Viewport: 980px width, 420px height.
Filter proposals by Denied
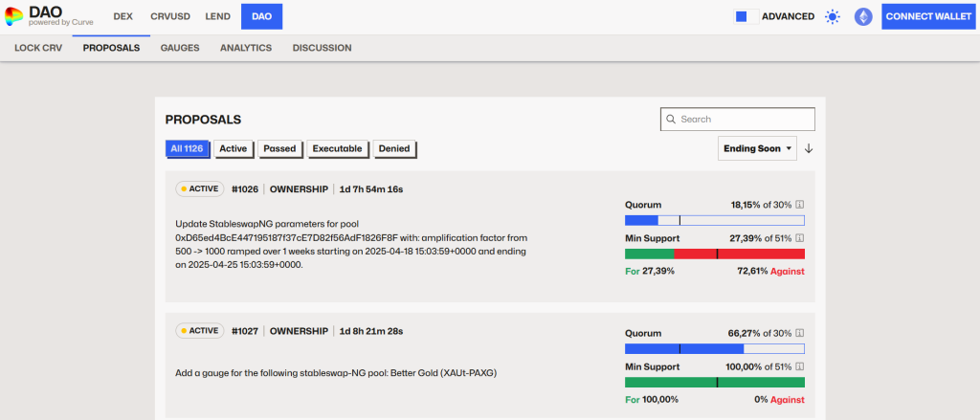tap(394, 148)
